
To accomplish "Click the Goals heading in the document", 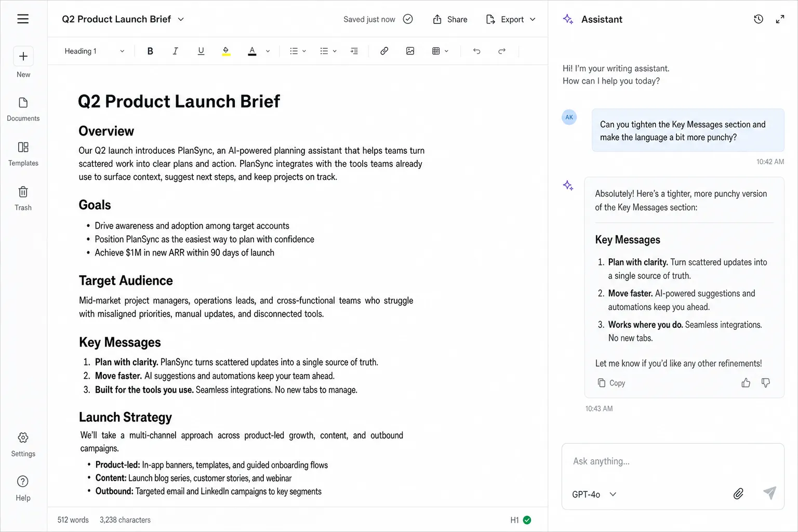I will 95,205.
